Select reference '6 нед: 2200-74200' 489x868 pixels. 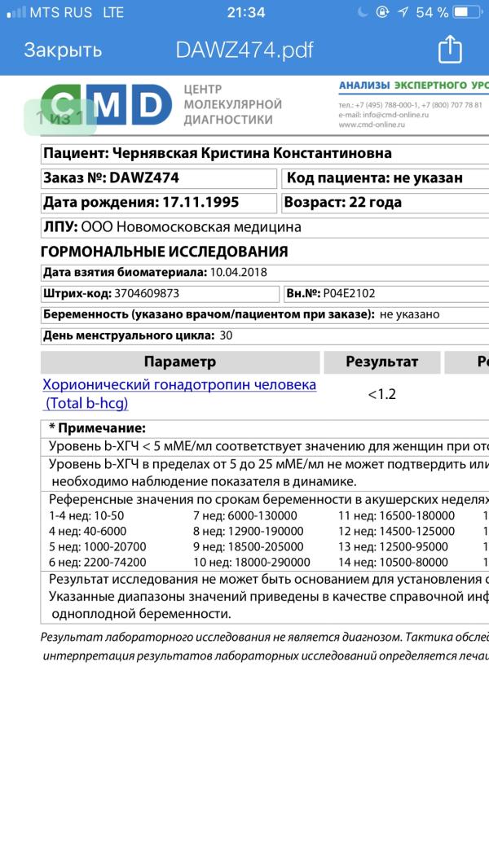tap(98, 563)
